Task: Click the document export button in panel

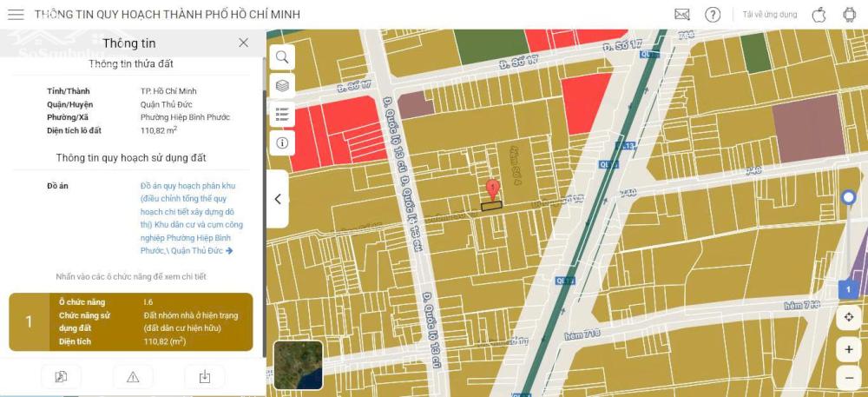Action: (x=61, y=376)
